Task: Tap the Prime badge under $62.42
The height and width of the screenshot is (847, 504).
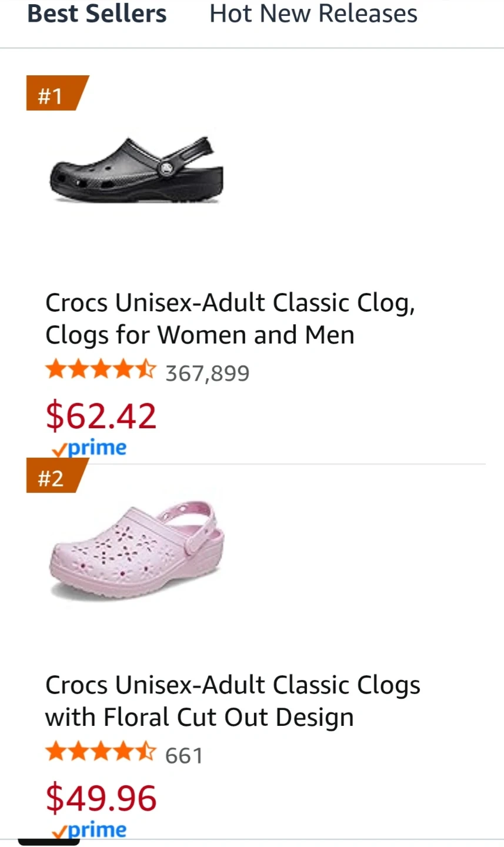Action: (x=90, y=448)
